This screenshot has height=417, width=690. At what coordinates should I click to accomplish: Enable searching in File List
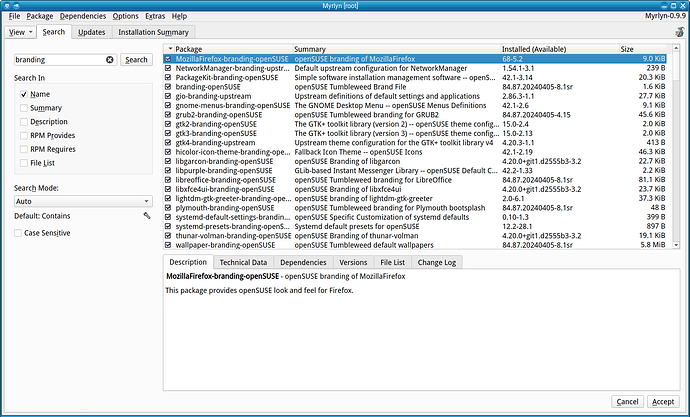click(x=24, y=163)
